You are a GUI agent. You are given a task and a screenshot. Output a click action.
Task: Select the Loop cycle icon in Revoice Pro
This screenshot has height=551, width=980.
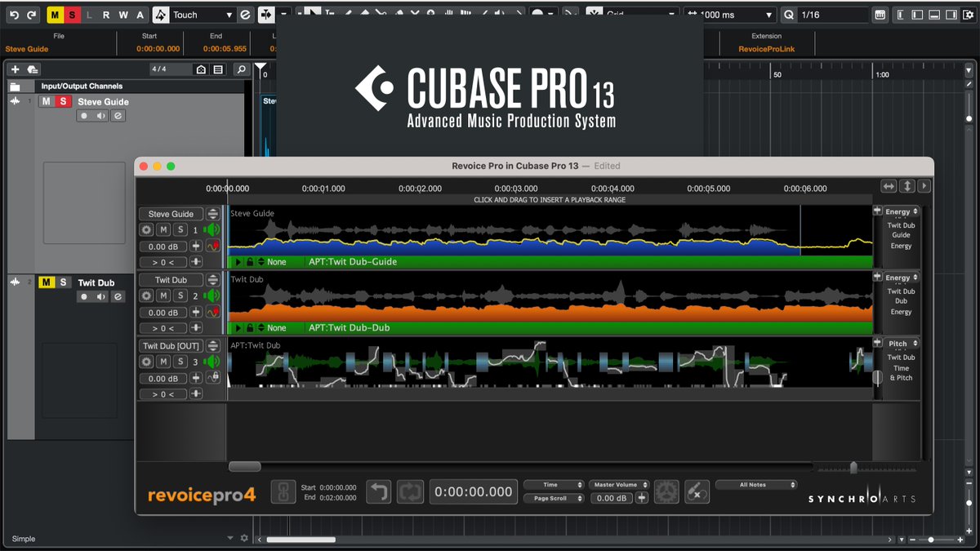click(x=411, y=491)
